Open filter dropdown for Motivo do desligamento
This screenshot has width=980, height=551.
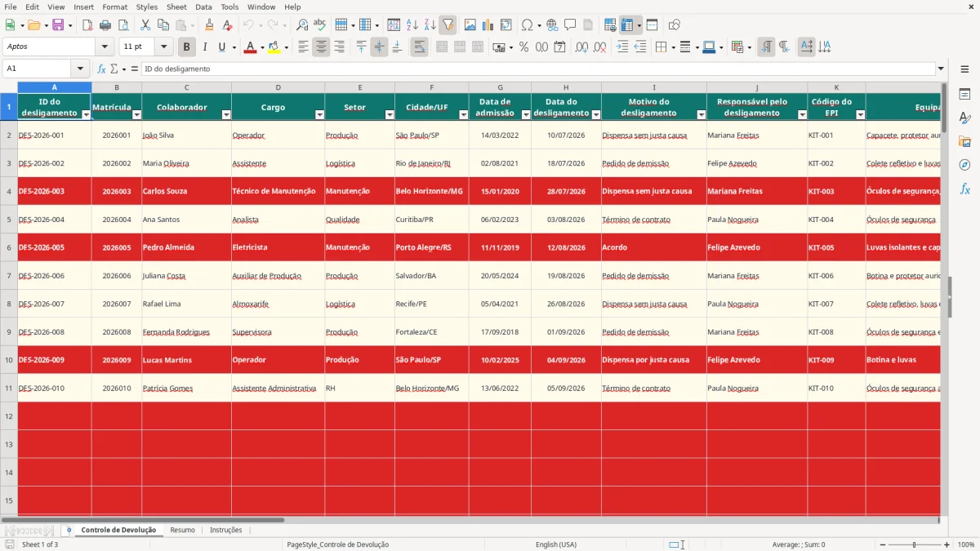702,115
